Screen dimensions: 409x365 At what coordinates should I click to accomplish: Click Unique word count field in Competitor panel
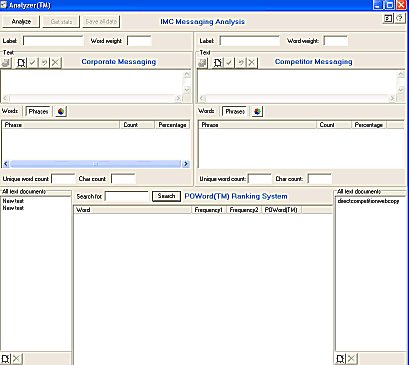point(260,179)
